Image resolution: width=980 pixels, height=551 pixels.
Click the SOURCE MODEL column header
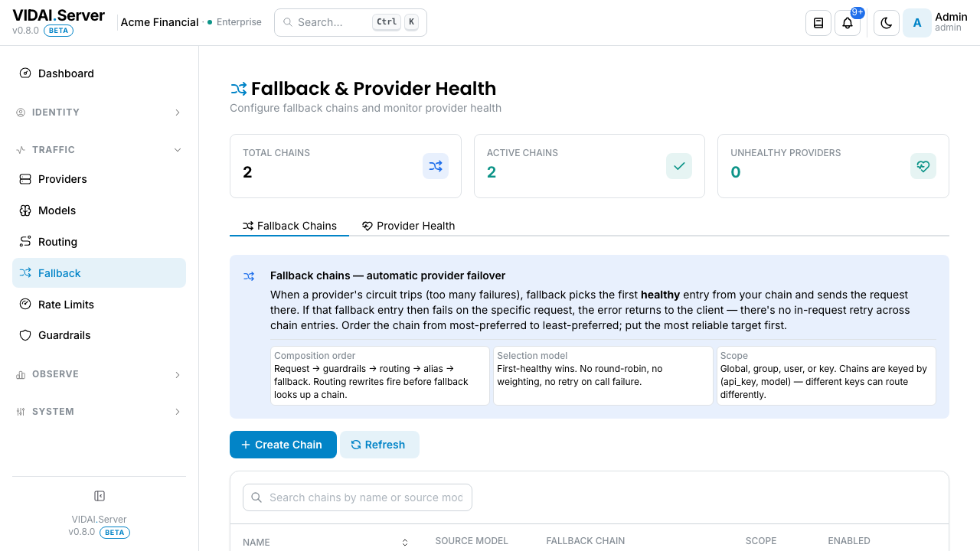pos(472,541)
